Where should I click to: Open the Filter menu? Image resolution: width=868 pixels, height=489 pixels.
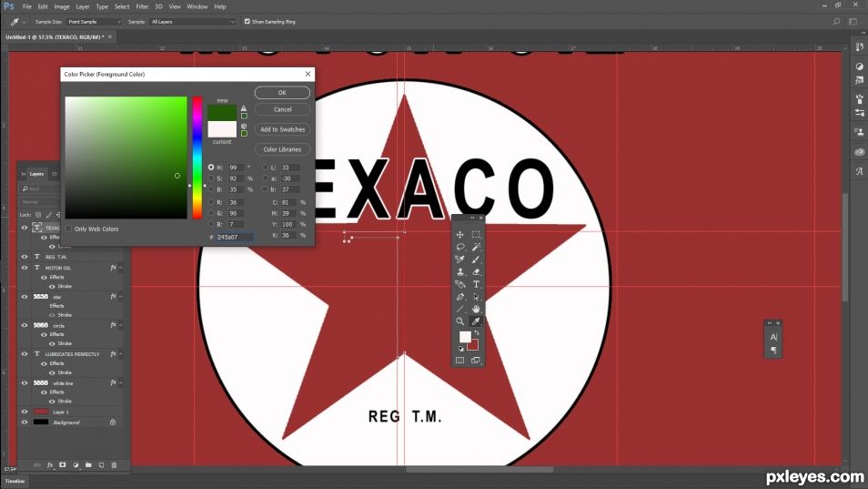tap(142, 6)
